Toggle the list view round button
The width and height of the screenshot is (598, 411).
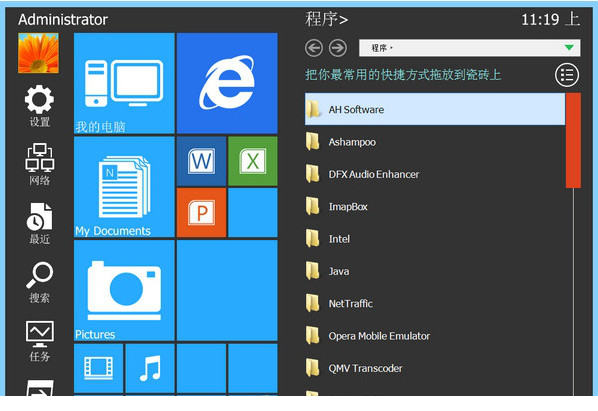tap(567, 75)
